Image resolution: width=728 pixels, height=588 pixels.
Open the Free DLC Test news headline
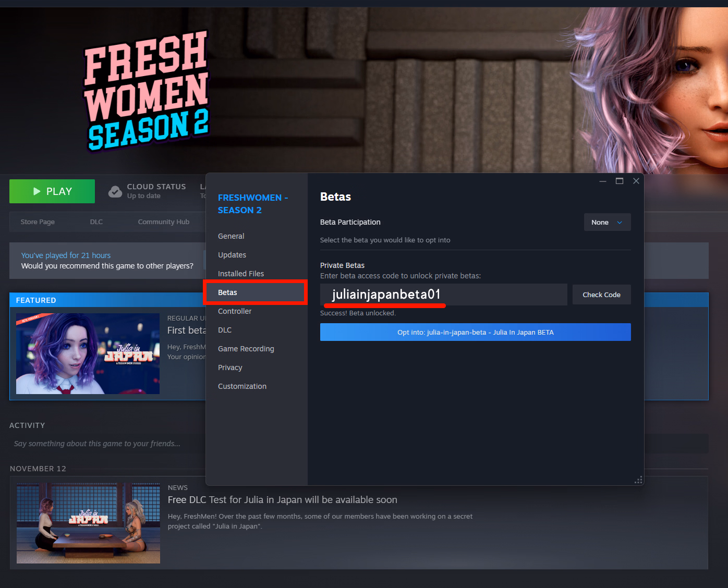pyautogui.click(x=283, y=500)
